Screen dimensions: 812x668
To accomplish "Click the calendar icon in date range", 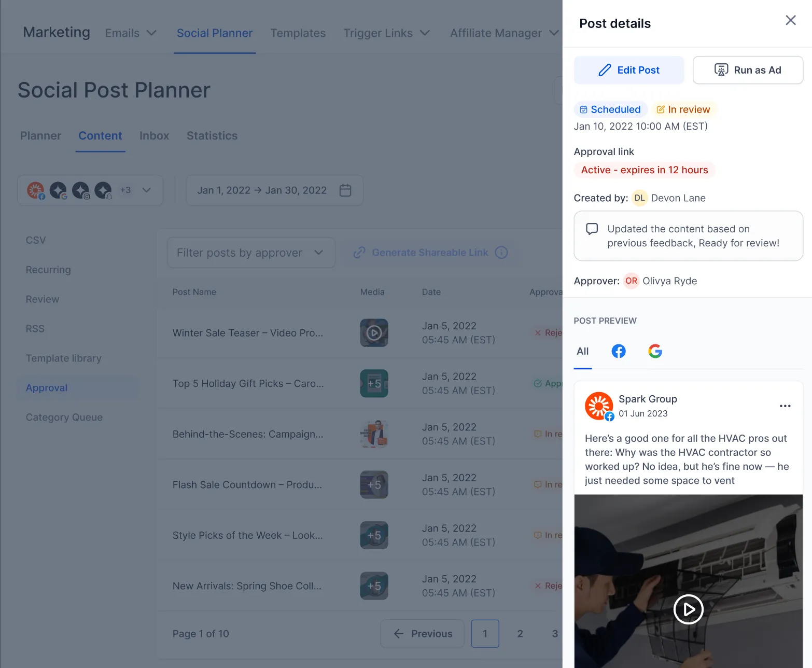I will point(345,190).
